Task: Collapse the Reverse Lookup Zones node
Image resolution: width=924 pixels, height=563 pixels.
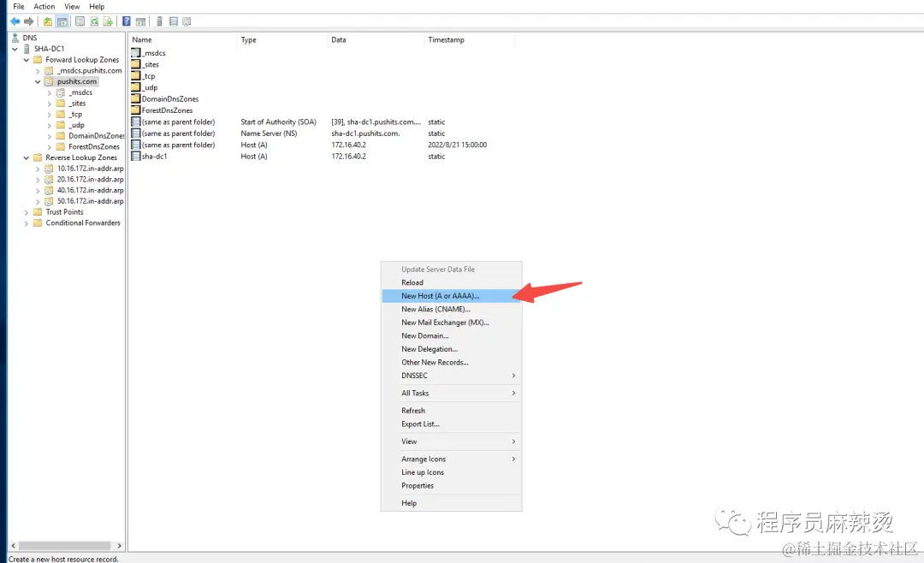Action: [x=27, y=157]
